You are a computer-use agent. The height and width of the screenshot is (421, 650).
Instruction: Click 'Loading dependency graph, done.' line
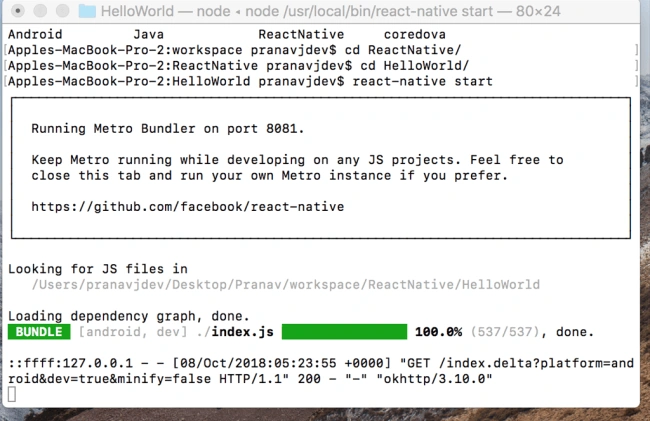pyautogui.click(x=129, y=316)
